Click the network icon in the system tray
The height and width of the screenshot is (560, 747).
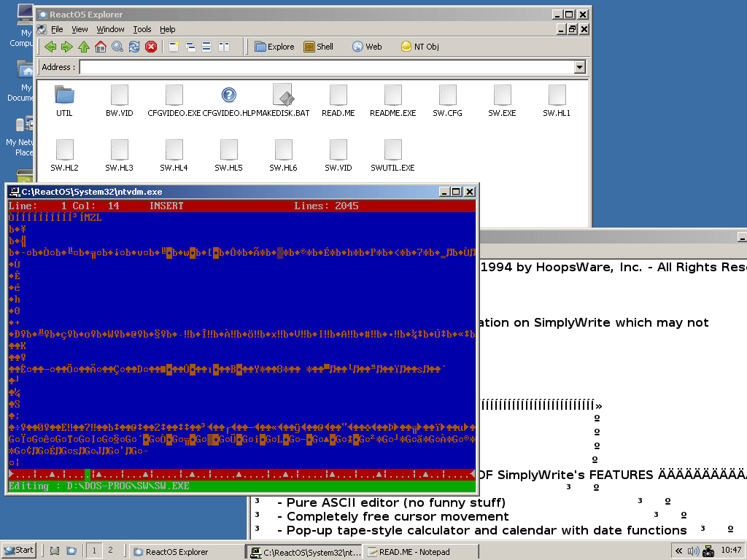(x=708, y=551)
